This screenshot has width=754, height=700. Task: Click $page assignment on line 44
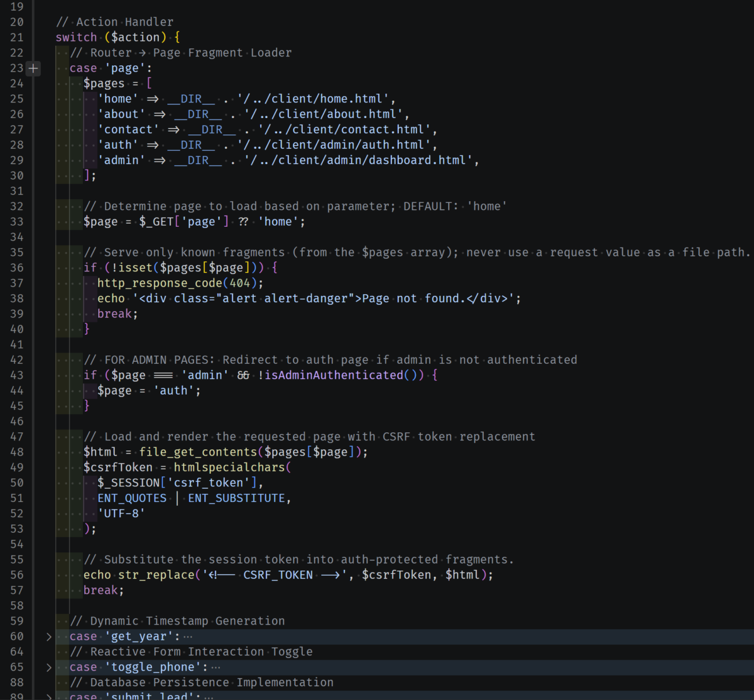click(x=114, y=391)
